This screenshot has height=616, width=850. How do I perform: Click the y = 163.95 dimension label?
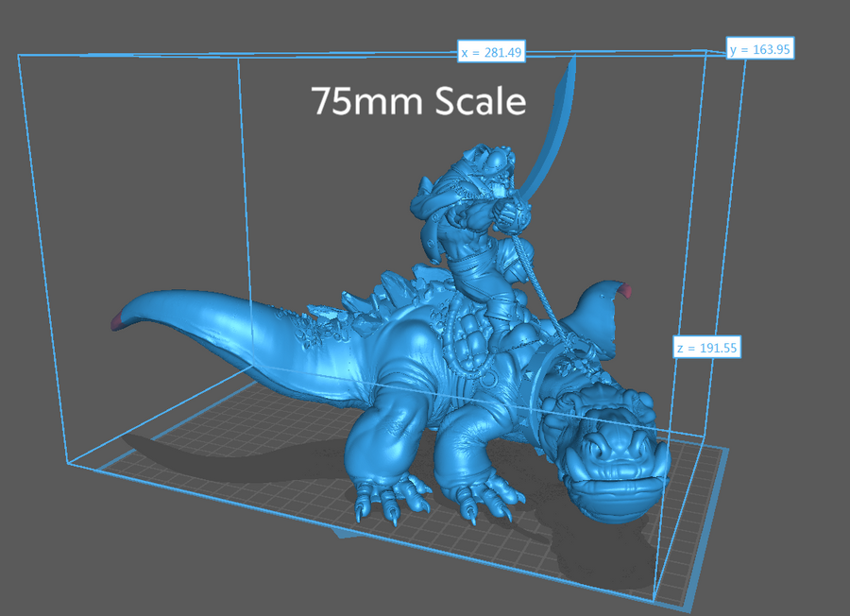coord(759,50)
